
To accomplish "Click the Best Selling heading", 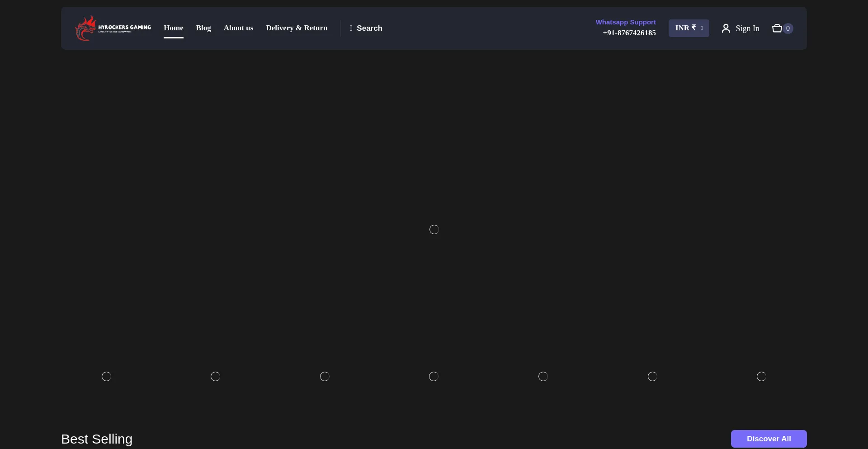I will [97, 439].
